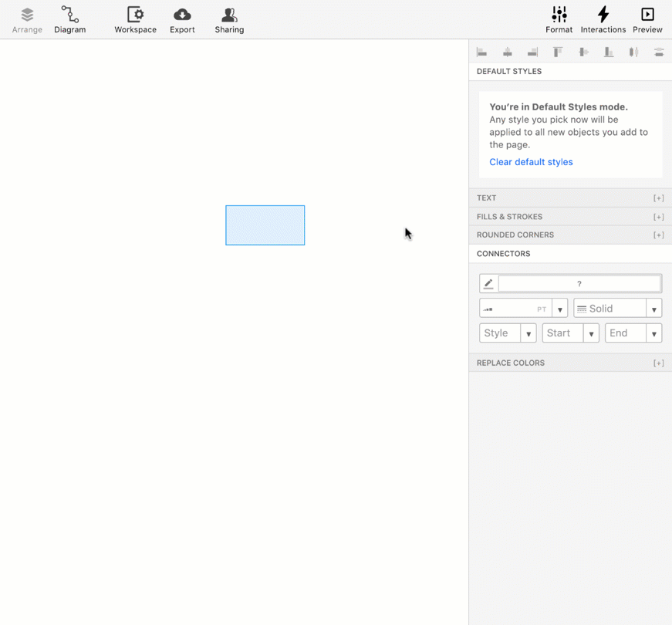Launch Preview mode
The width and height of the screenshot is (672, 625).
click(x=647, y=19)
